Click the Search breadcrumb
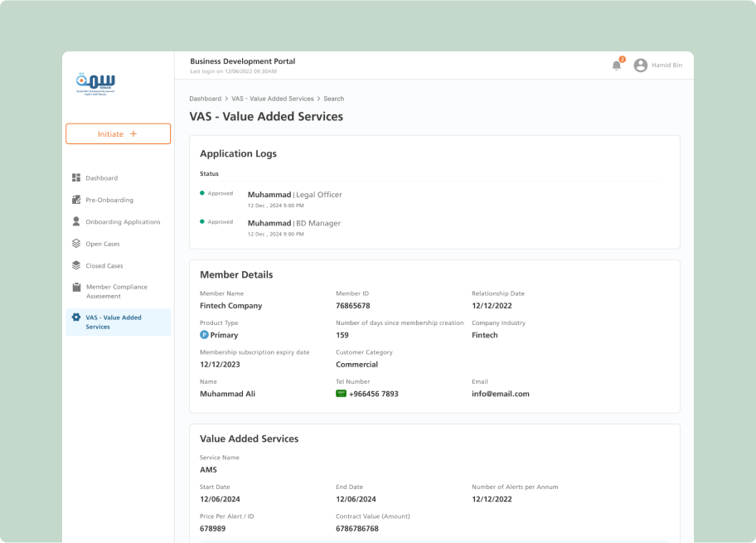Screen dimensions: 756x543 333,99
